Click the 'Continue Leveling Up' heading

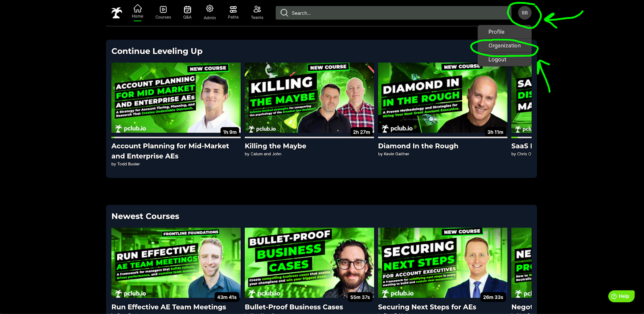[x=157, y=51]
